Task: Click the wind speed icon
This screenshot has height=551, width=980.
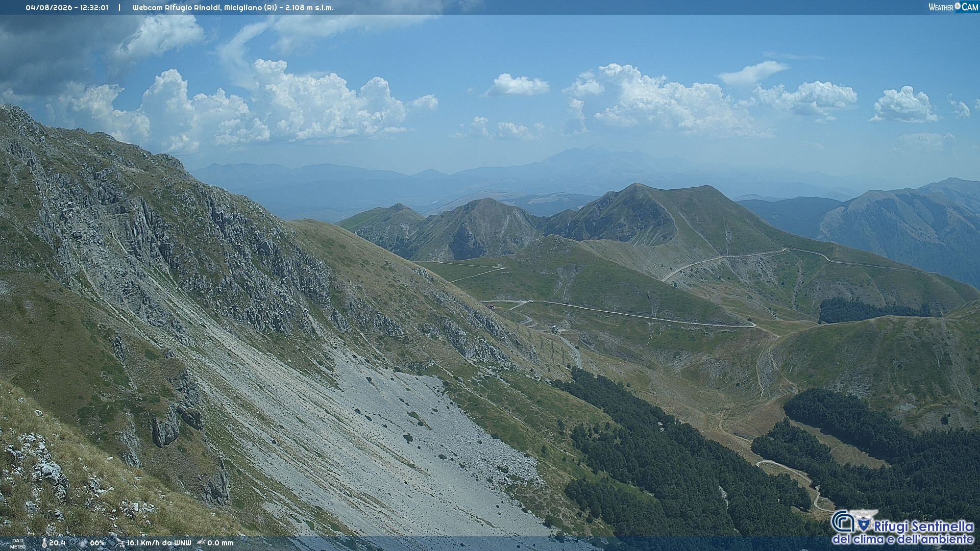Action: pyautogui.click(x=120, y=543)
